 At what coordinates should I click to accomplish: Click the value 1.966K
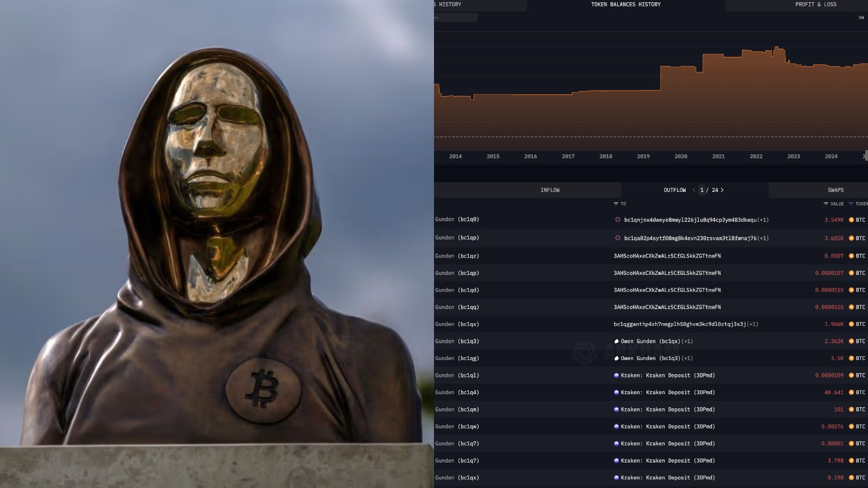pyautogui.click(x=834, y=324)
